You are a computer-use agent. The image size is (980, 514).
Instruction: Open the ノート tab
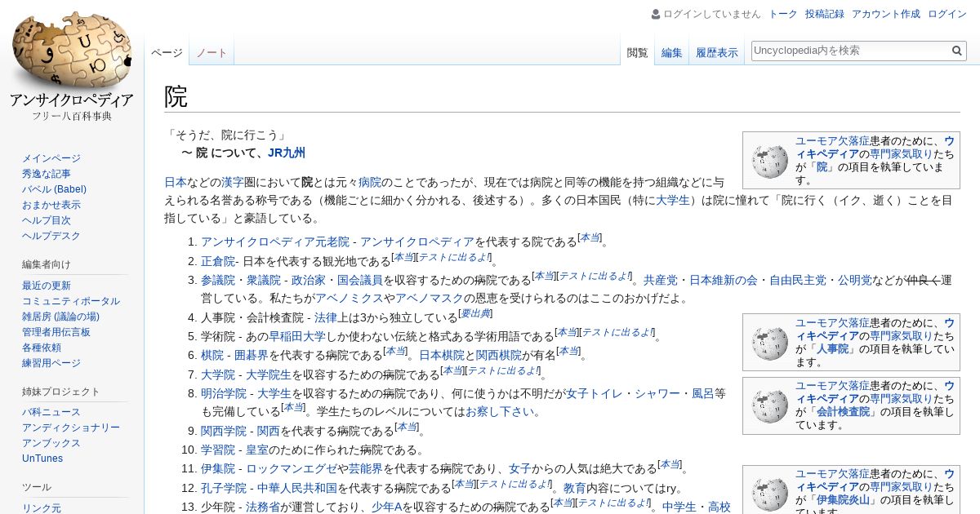point(212,53)
